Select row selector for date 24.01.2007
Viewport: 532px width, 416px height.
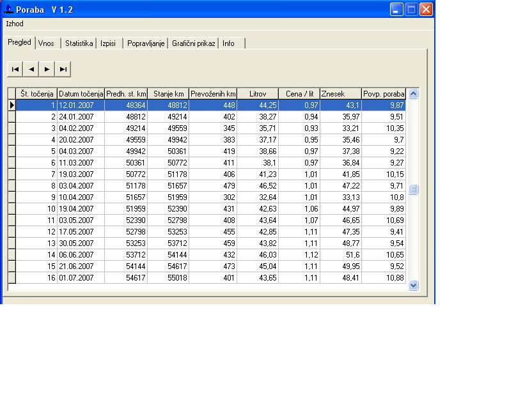pyautogui.click(x=12, y=117)
